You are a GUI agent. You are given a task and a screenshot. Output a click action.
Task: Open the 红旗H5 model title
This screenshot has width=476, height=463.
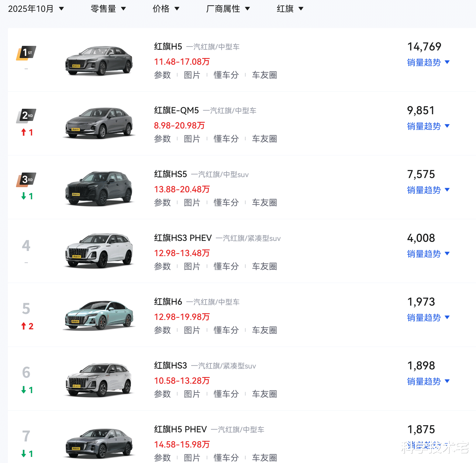(x=168, y=46)
